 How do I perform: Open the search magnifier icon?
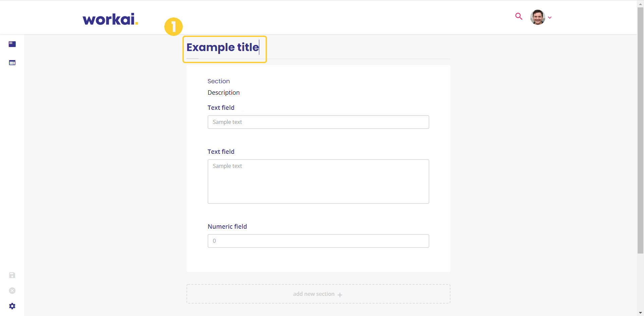519,16
